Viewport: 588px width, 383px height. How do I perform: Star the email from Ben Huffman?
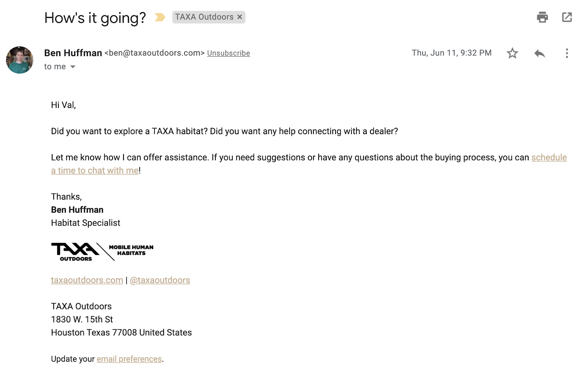(512, 53)
